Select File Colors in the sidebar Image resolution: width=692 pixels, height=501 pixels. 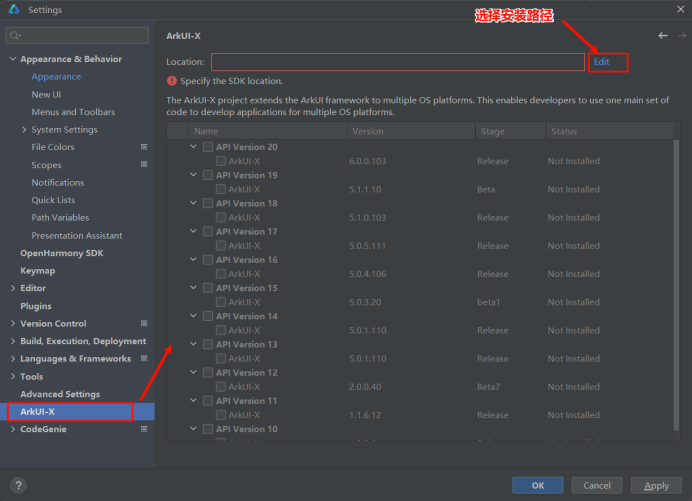pyautogui.click(x=53, y=147)
